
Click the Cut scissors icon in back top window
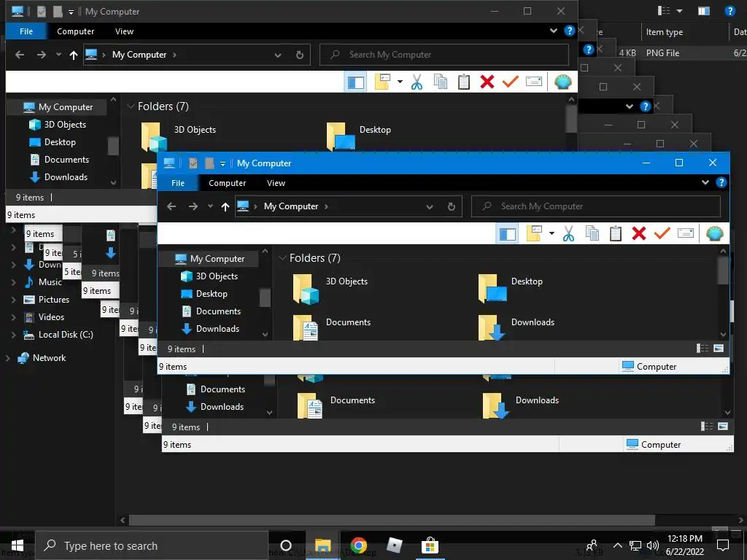(417, 82)
